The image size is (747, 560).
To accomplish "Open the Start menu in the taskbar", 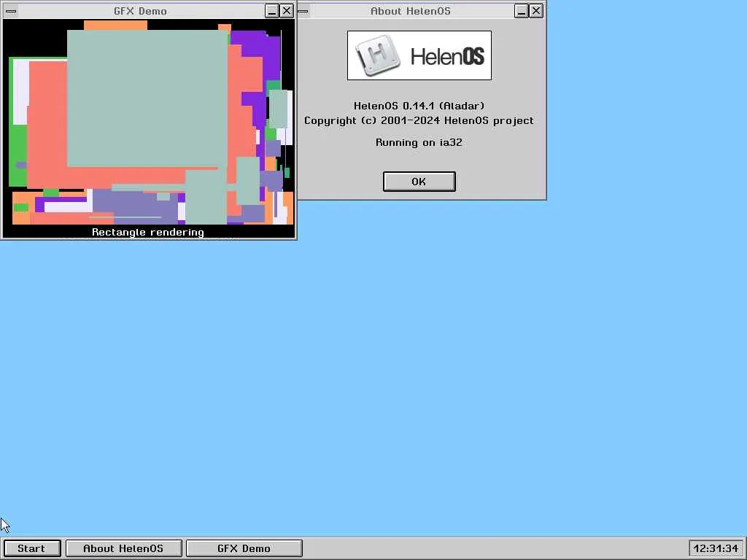I will pos(32,548).
